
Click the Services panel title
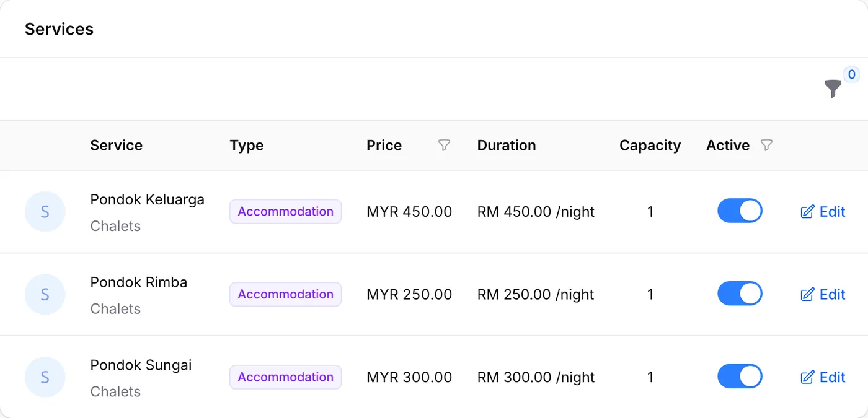point(59,29)
